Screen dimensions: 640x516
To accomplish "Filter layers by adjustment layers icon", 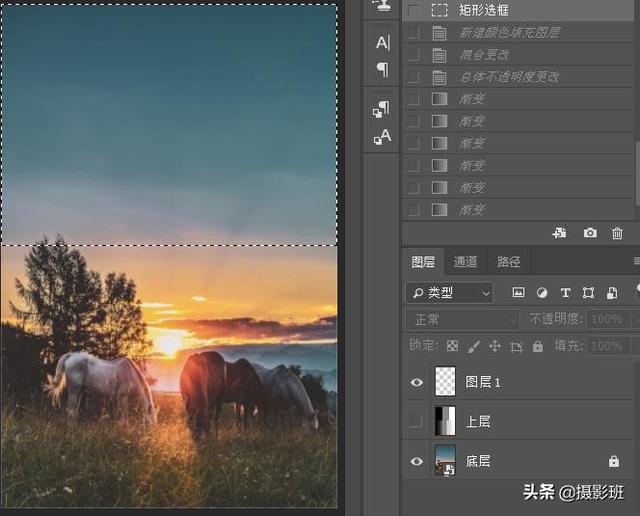I will (x=542, y=293).
